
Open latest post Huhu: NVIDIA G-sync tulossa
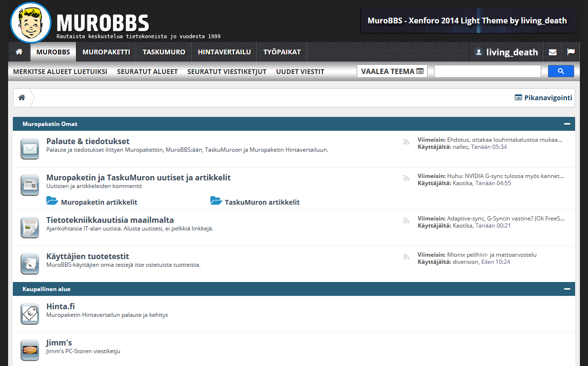click(505, 176)
